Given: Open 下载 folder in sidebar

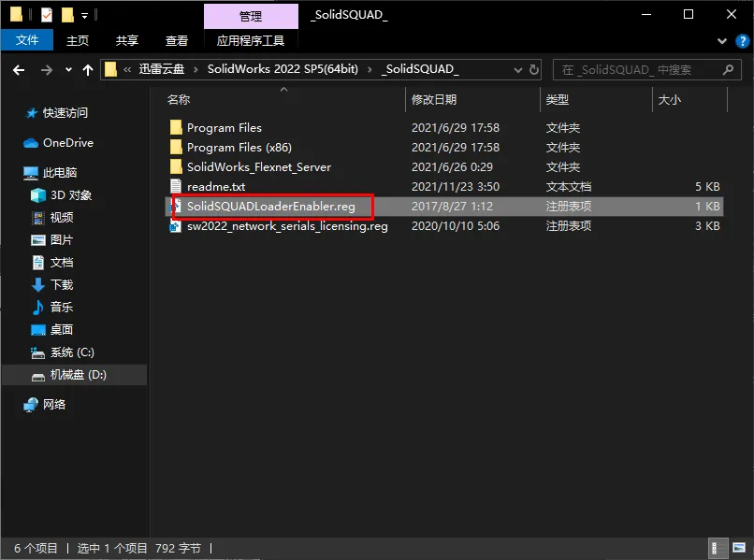Looking at the screenshot, I should click(x=62, y=285).
